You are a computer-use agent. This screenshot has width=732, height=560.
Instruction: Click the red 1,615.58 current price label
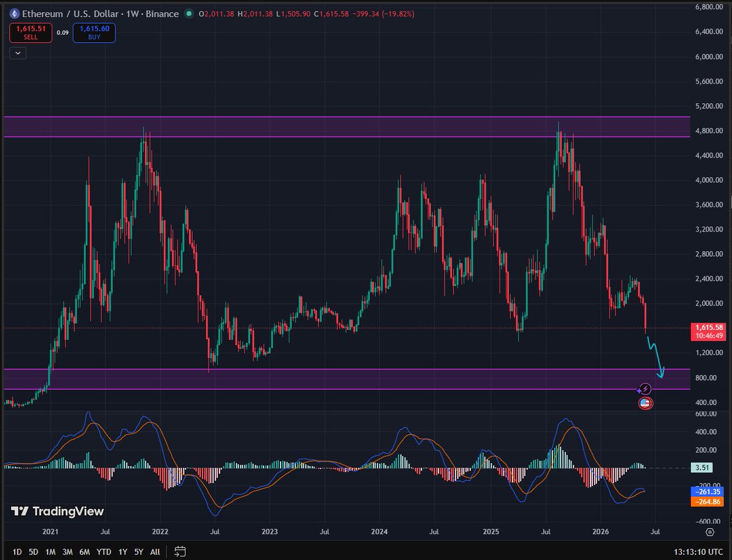[x=707, y=331]
